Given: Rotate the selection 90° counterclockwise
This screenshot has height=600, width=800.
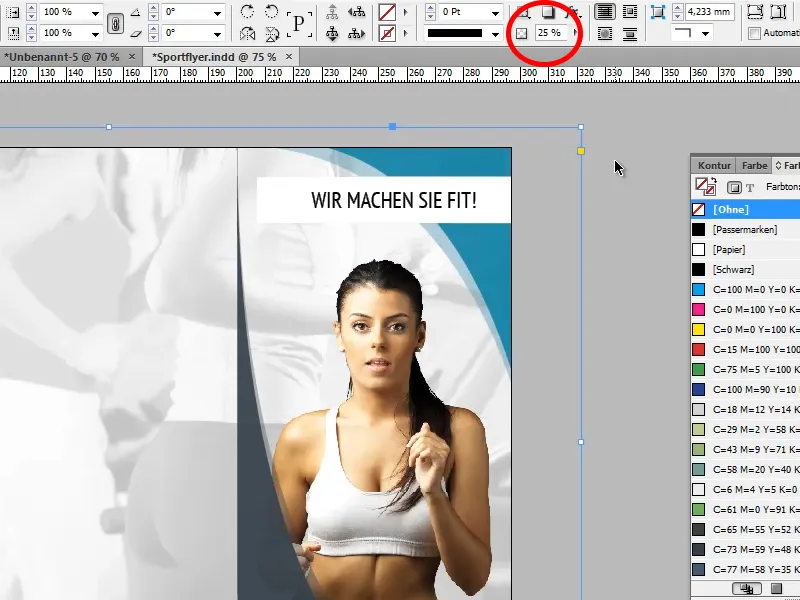Looking at the screenshot, I should (272, 11).
